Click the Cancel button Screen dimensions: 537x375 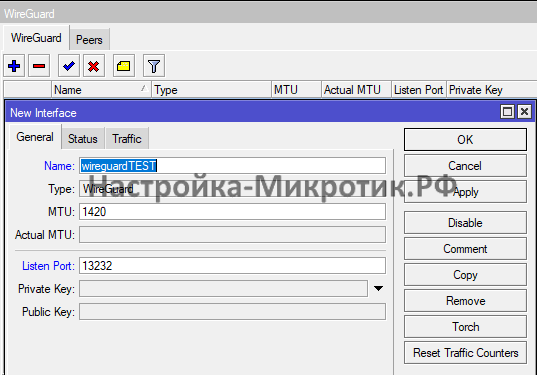click(x=465, y=166)
